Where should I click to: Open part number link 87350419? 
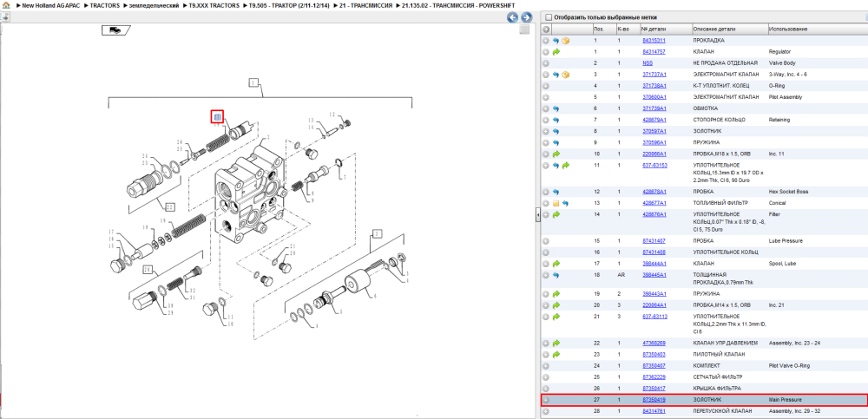[x=654, y=400]
